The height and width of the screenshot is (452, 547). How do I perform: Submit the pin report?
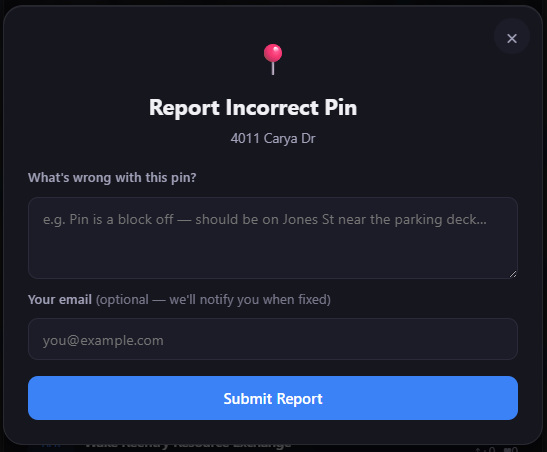273,398
